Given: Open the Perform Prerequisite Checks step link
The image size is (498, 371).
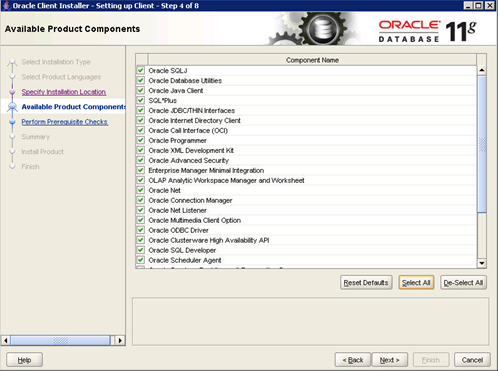Looking at the screenshot, I should click(65, 122).
